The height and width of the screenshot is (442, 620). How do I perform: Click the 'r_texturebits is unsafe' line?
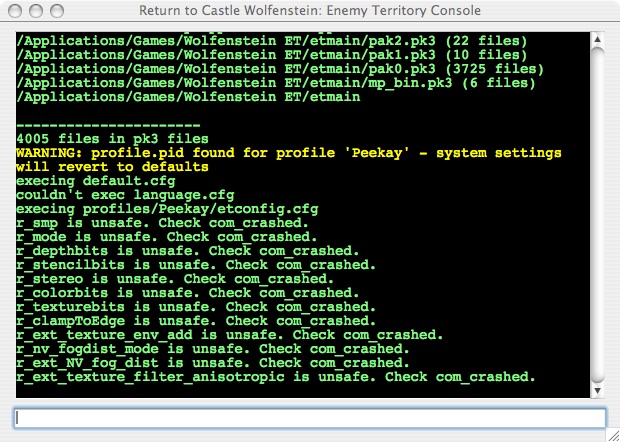click(x=196, y=307)
